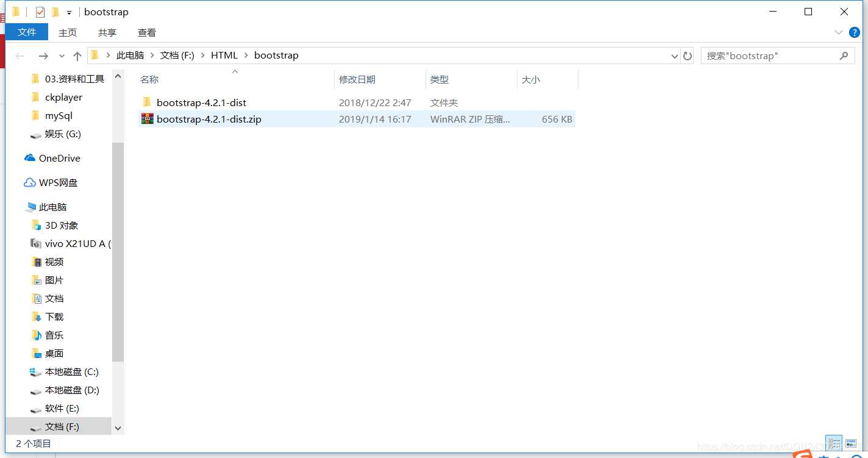The image size is (868, 458).
Task: Sort by the 类型 column header
Action: click(x=439, y=80)
